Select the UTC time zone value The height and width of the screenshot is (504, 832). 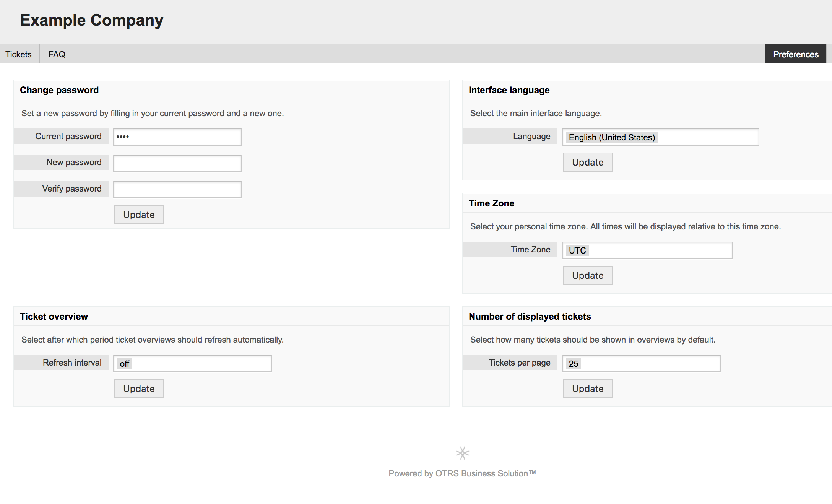[577, 250]
